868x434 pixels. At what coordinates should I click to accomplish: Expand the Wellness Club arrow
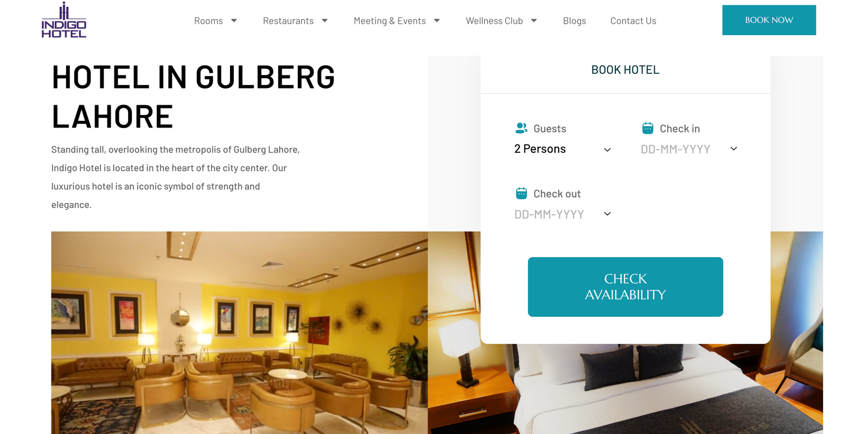click(x=534, y=21)
